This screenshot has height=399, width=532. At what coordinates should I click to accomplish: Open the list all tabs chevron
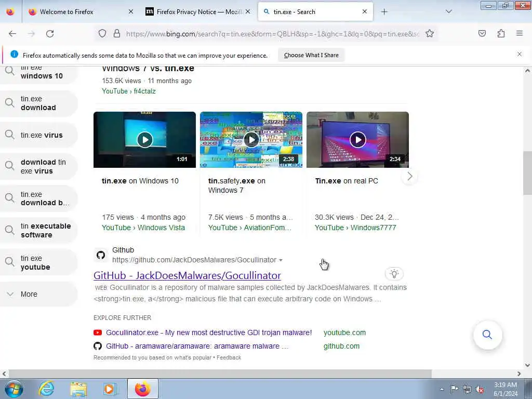[448, 12]
